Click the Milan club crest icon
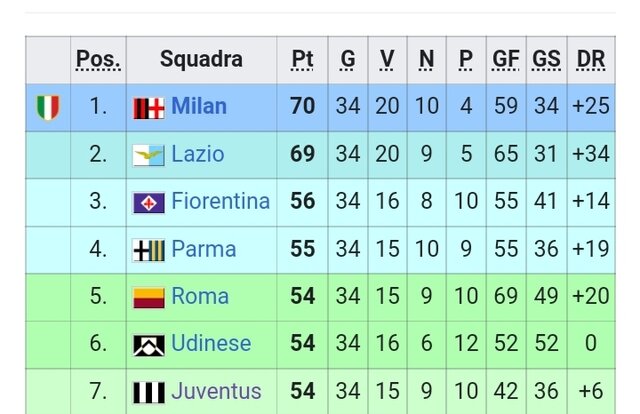The width and height of the screenshot is (640, 414). (x=149, y=108)
